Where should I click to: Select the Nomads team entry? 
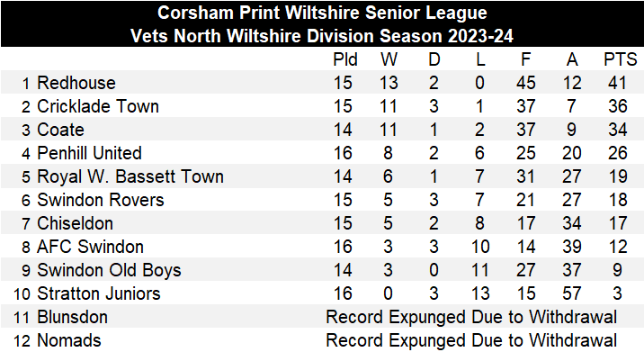point(69,341)
